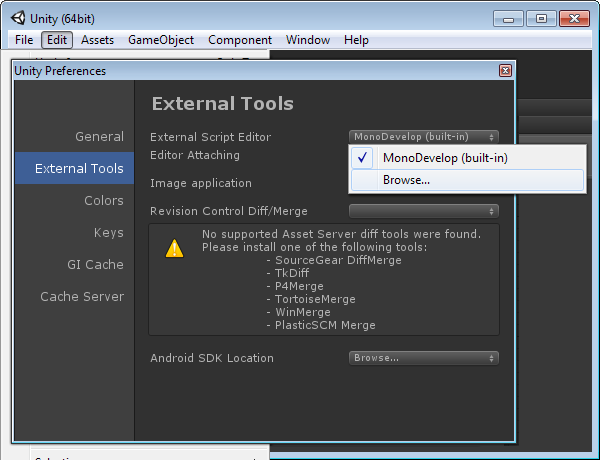Screen dimensions: 600x460
Task: Select the Colors preferences tab
Action: coord(75,200)
